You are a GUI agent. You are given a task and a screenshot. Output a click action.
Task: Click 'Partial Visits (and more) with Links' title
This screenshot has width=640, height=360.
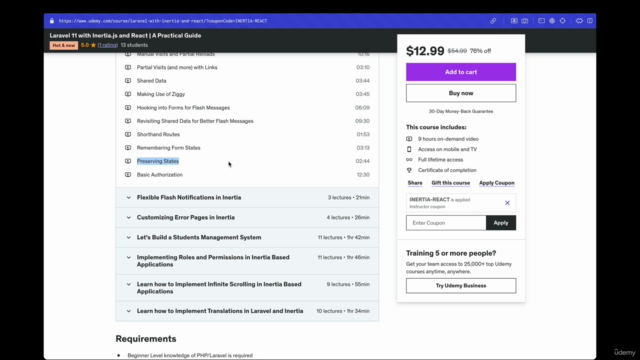click(177, 67)
